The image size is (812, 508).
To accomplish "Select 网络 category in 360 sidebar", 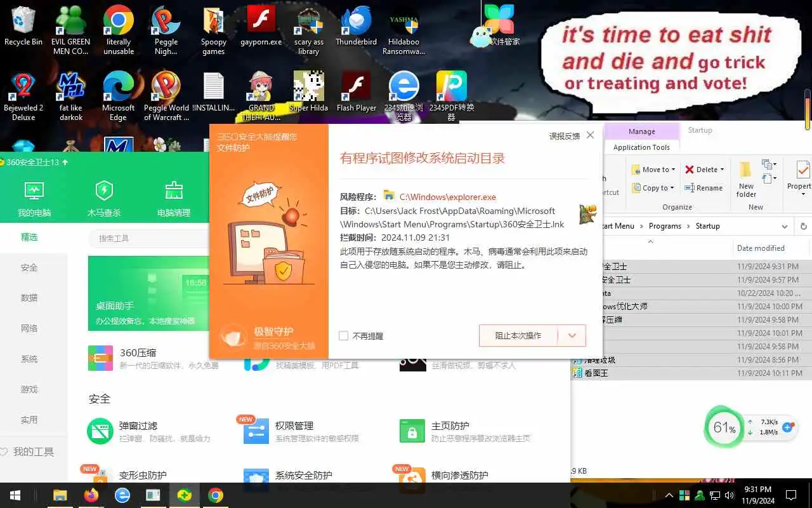I will point(29,328).
